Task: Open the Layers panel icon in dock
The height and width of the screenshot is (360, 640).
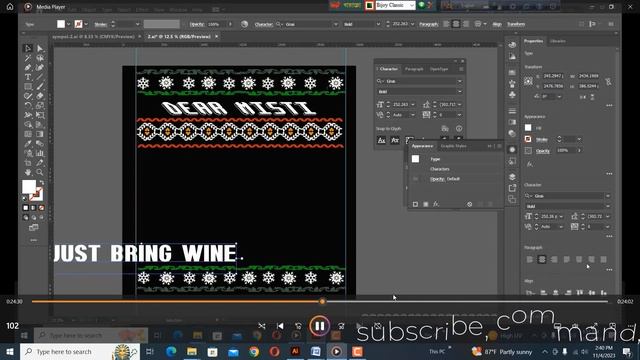Action: click(x=512, y=177)
